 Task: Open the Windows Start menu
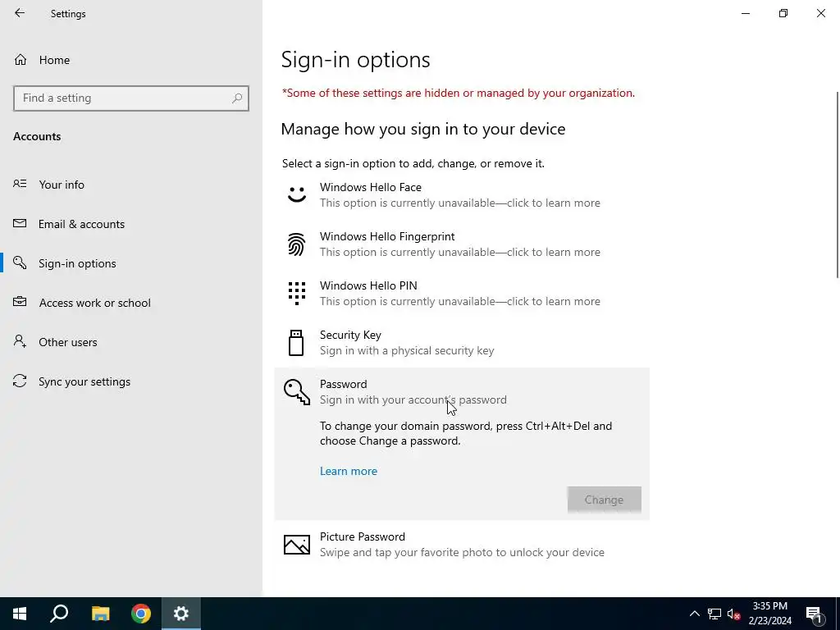click(20, 614)
